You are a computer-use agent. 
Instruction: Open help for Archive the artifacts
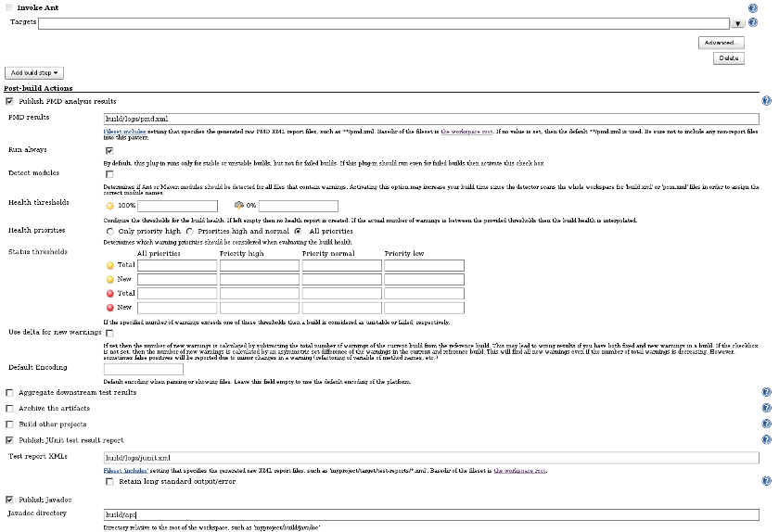767,408
